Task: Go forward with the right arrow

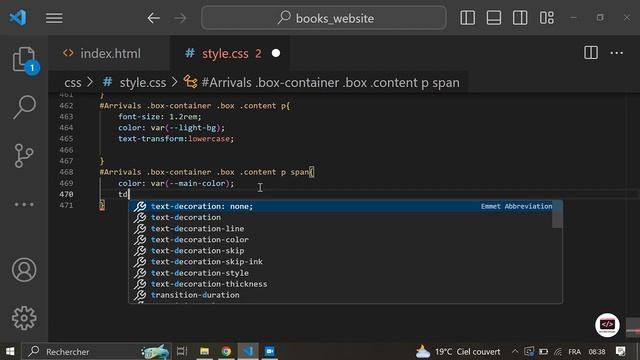Action: tap(180, 18)
